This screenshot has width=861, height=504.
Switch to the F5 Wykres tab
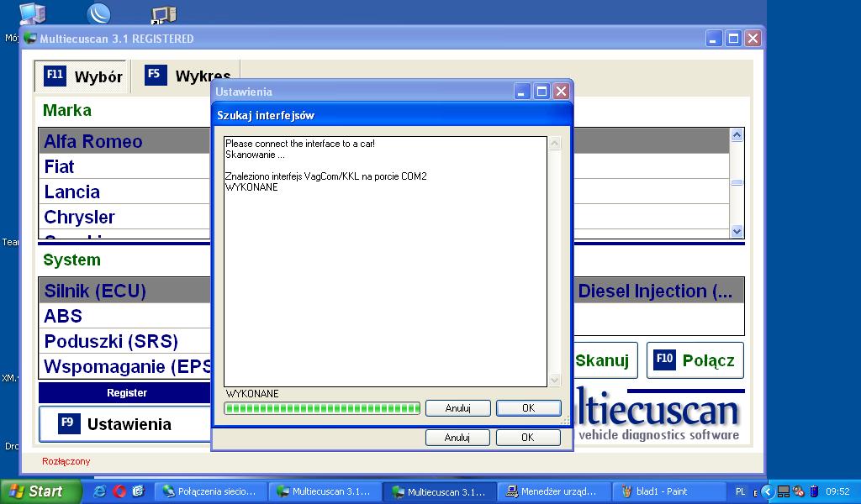(x=187, y=76)
